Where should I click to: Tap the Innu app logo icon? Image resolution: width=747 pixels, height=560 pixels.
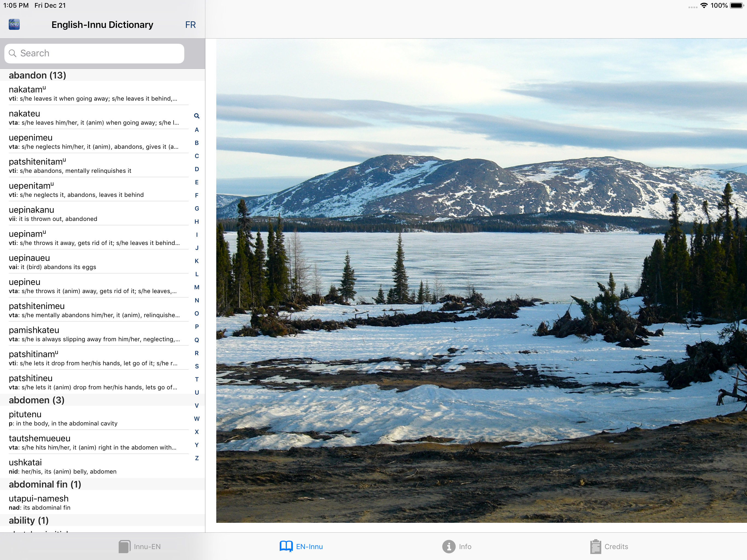click(x=14, y=24)
